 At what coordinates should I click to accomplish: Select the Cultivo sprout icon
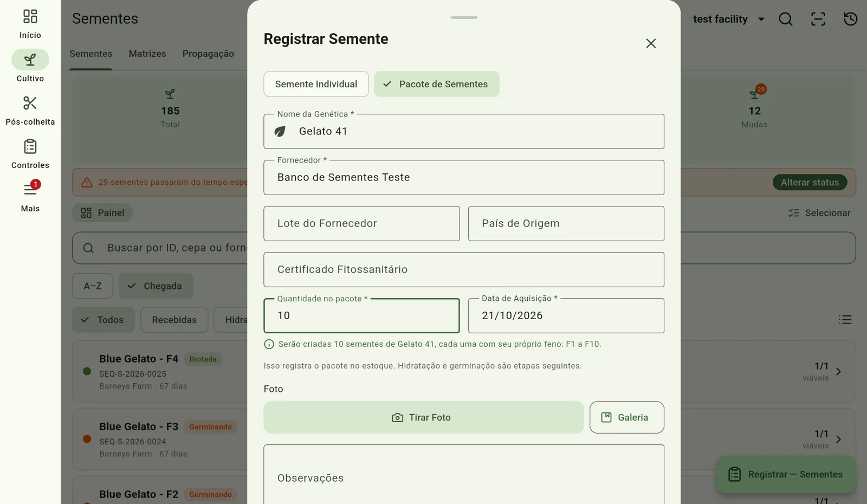click(30, 60)
